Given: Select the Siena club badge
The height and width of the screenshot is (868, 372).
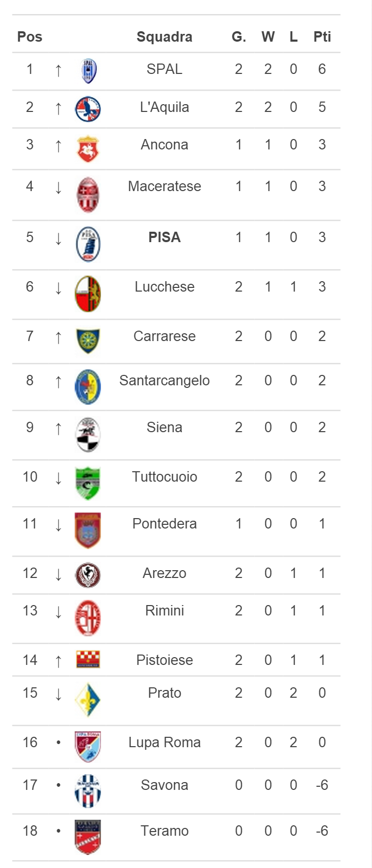Looking at the screenshot, I should (88, 434).
